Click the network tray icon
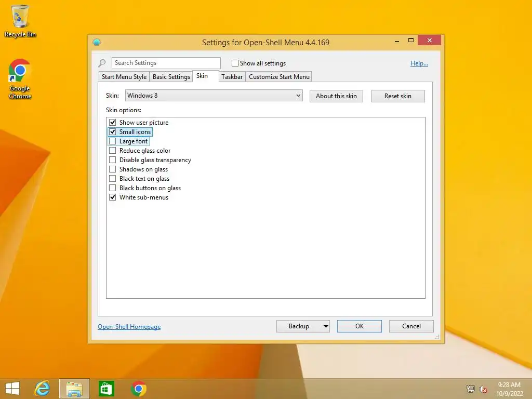532x399 pixels. pos(470,389)
